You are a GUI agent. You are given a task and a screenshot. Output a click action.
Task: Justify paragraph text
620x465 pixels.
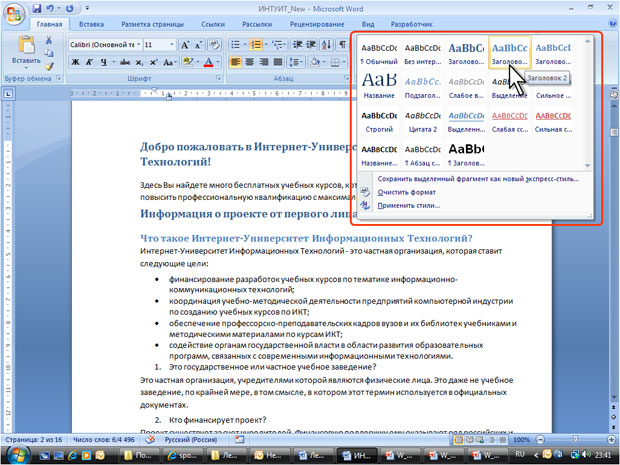pyautogui.click(x=278, y=62)
